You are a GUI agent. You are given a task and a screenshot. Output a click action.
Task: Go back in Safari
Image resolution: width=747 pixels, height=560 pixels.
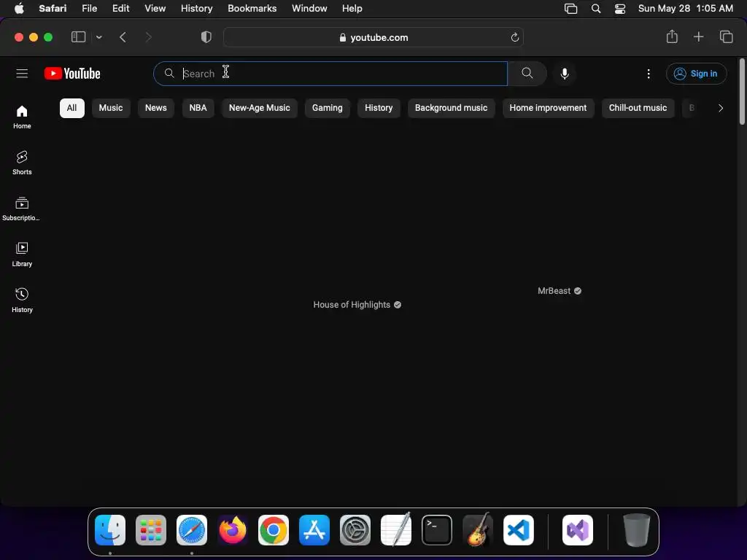[123, 37]
